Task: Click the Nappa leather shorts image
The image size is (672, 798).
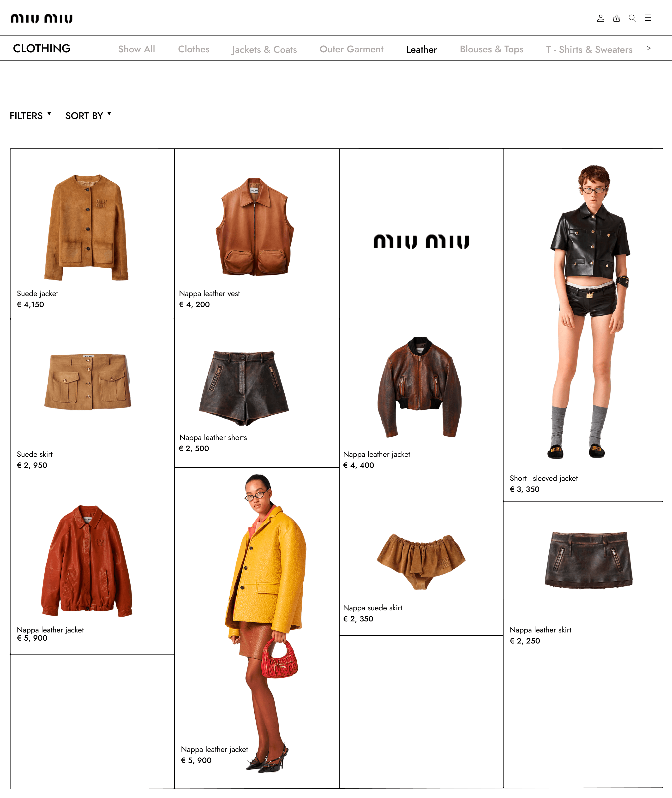Action: (x=244, y=388)
